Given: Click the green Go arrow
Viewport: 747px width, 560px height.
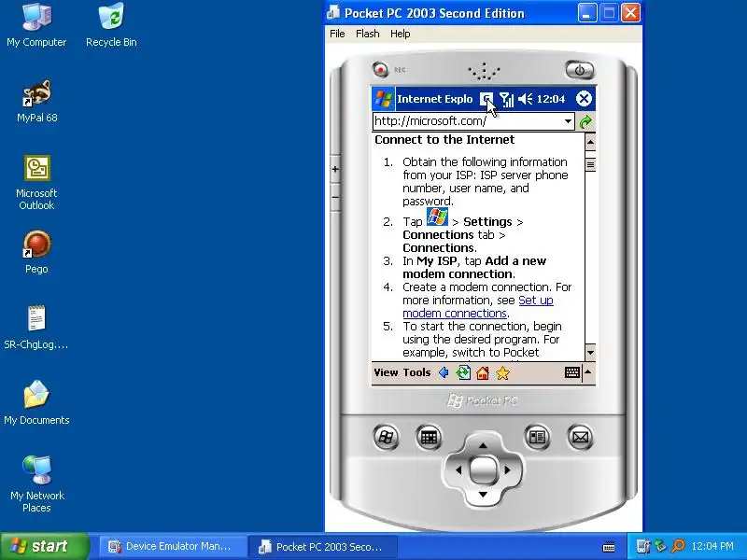Looking at the screenshot, I should coord(585,122).
